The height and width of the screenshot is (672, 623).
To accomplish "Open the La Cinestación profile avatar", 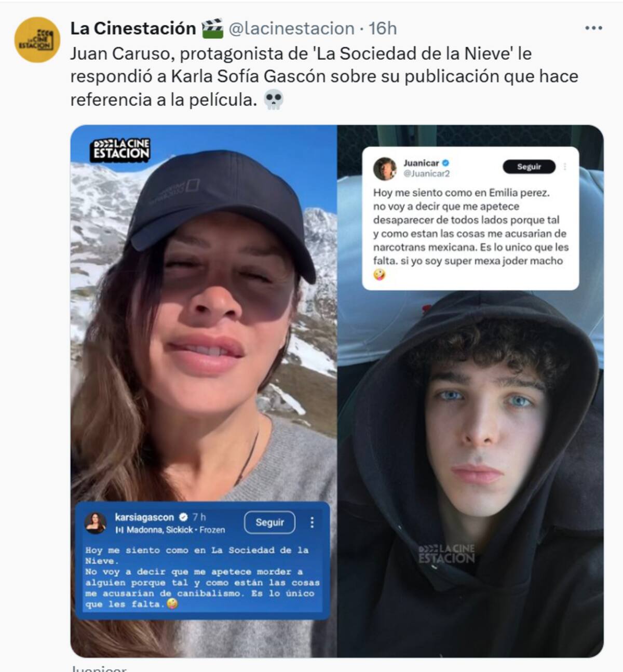I will tap(37, 39).
